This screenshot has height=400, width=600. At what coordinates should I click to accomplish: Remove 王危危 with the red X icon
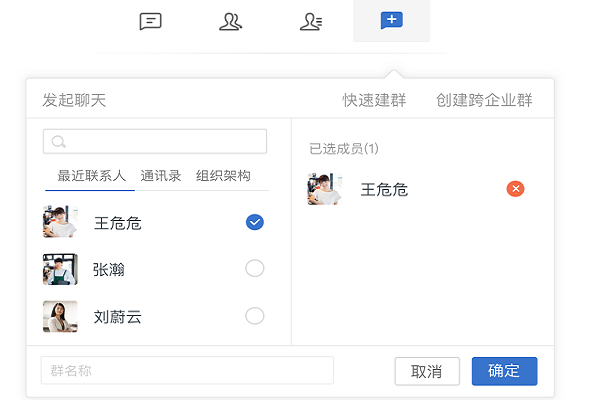(x=515, y=189)
